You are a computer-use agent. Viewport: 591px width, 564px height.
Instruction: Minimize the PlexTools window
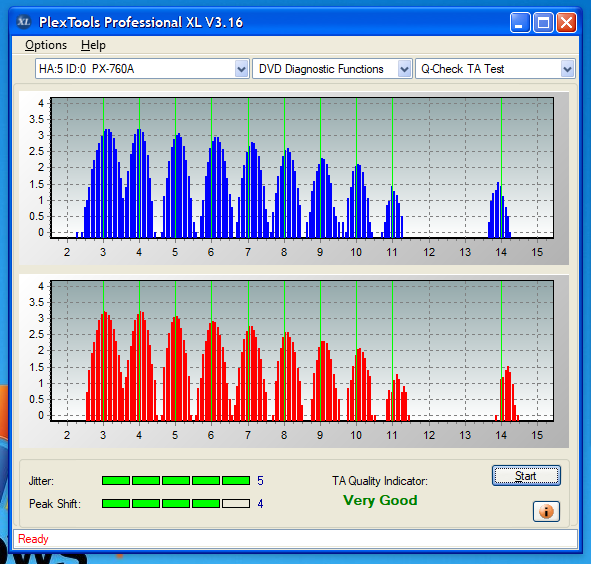pos(520,23)
